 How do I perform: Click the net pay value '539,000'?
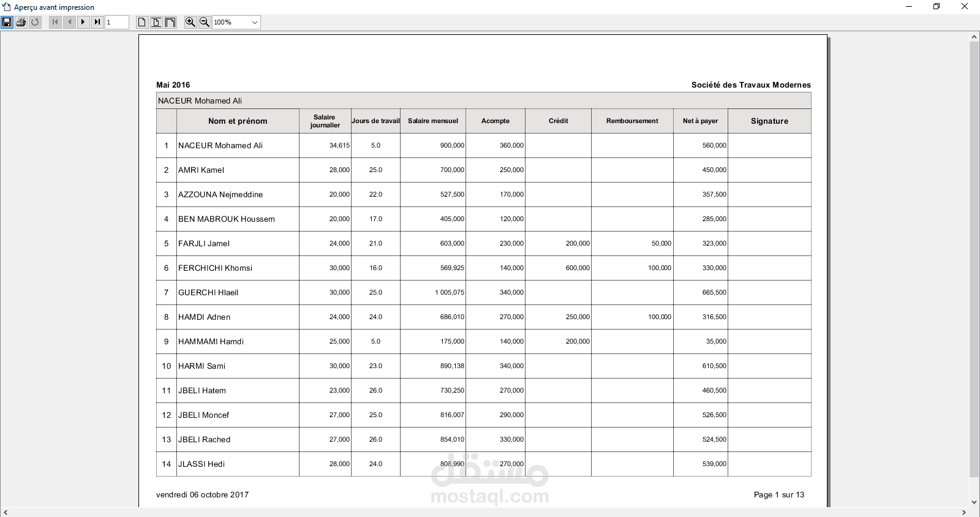tap(714, 464)
